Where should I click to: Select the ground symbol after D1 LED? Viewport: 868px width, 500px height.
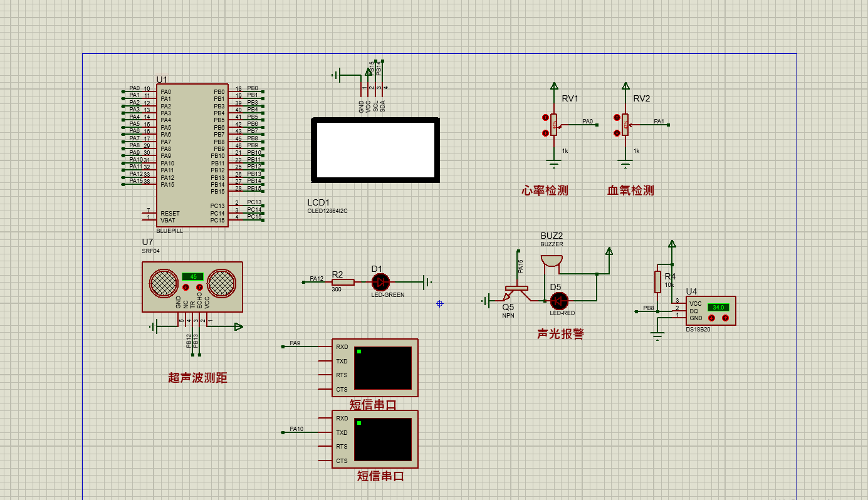(428, 282)
